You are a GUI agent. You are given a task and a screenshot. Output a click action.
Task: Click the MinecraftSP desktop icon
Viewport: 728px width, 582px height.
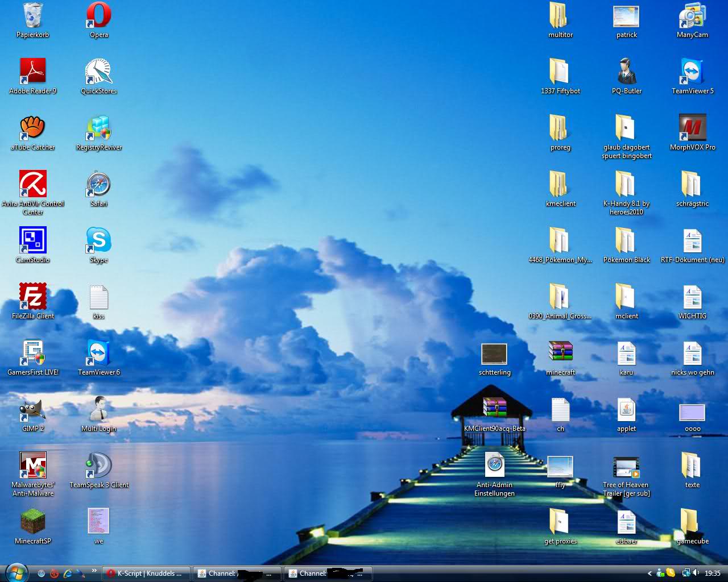point(33,522)
